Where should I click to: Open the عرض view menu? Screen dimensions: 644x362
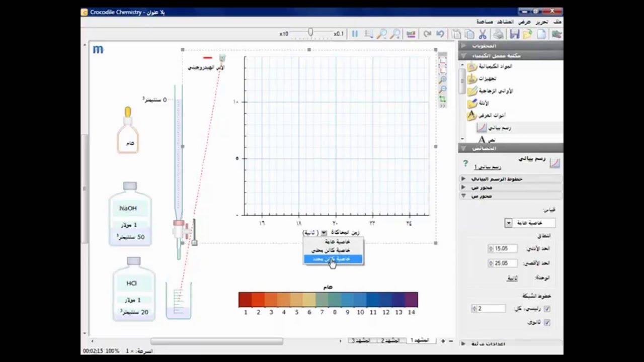(x=525, y=22)
